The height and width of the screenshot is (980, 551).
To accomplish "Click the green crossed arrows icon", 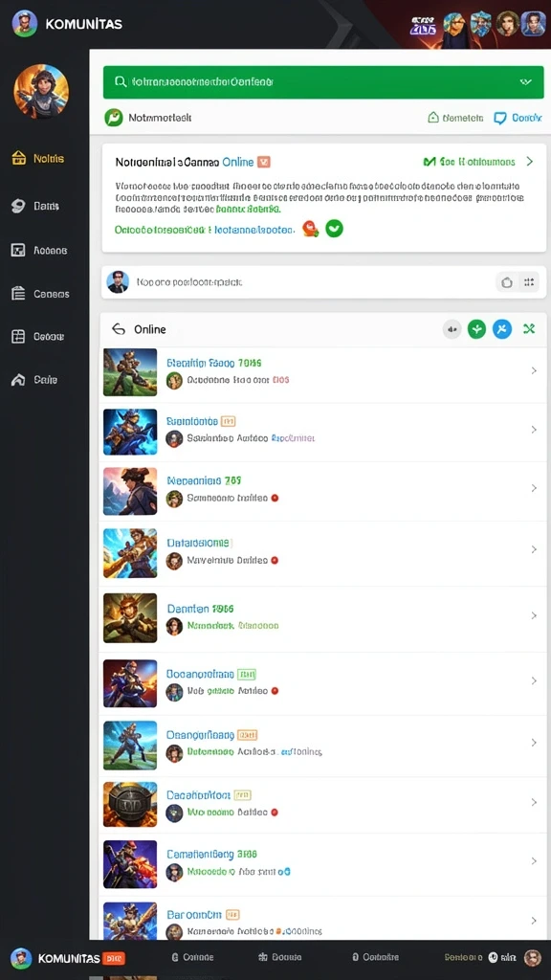I will click(x=529, y=329).
